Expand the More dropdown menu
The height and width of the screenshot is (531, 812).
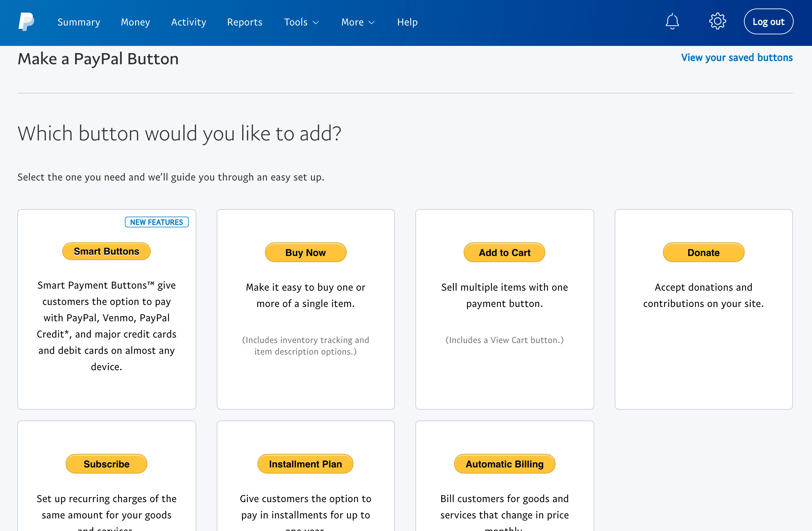(x=358, y=22)
